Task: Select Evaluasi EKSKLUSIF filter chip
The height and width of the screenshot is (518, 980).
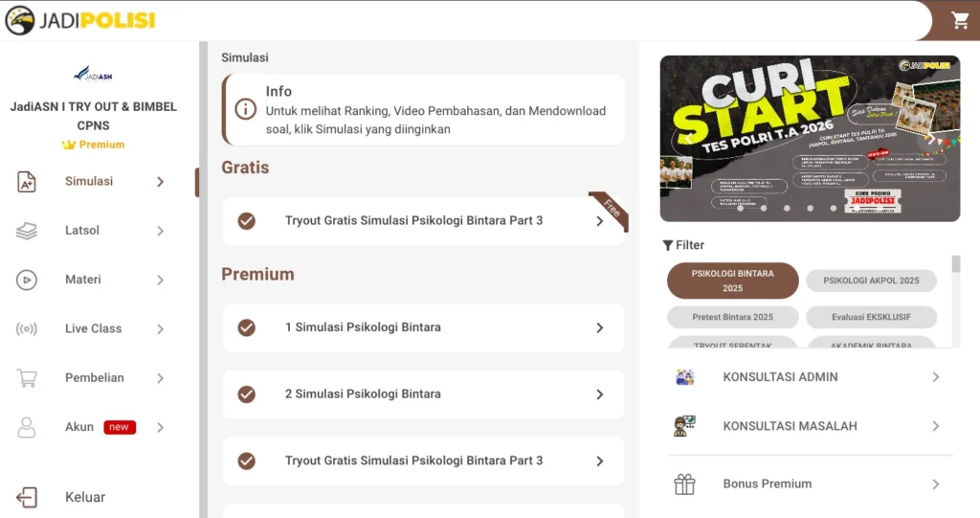Action: [871, 317]
